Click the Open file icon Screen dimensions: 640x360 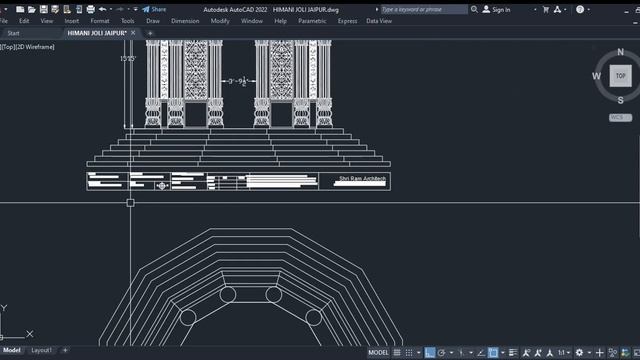[x=31, y=9]
